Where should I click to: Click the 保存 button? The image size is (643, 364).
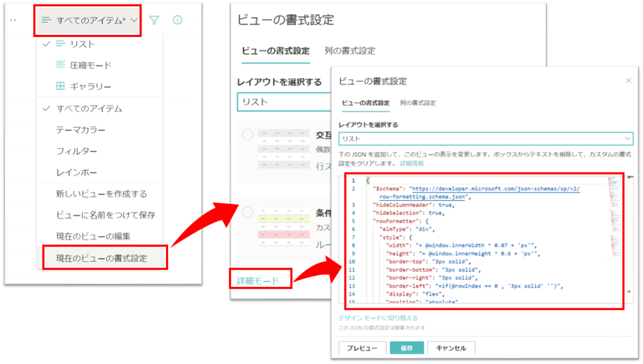coord(408,348)
